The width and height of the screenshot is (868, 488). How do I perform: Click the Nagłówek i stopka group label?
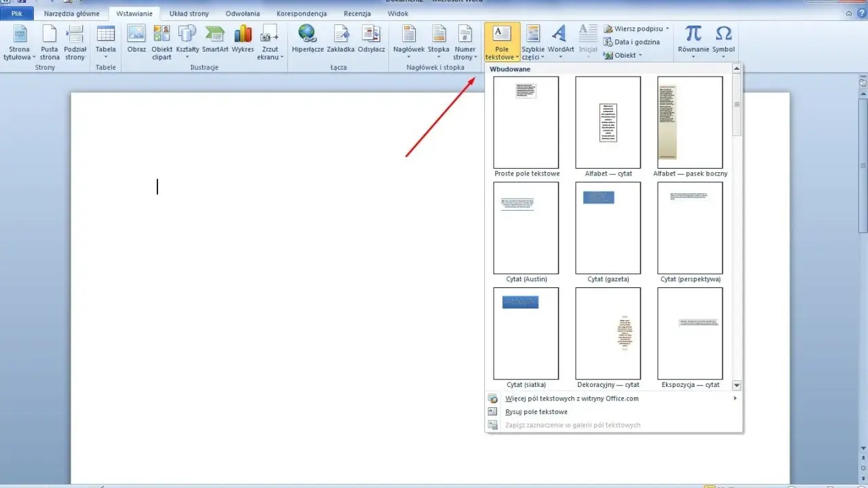coord(435,68)
